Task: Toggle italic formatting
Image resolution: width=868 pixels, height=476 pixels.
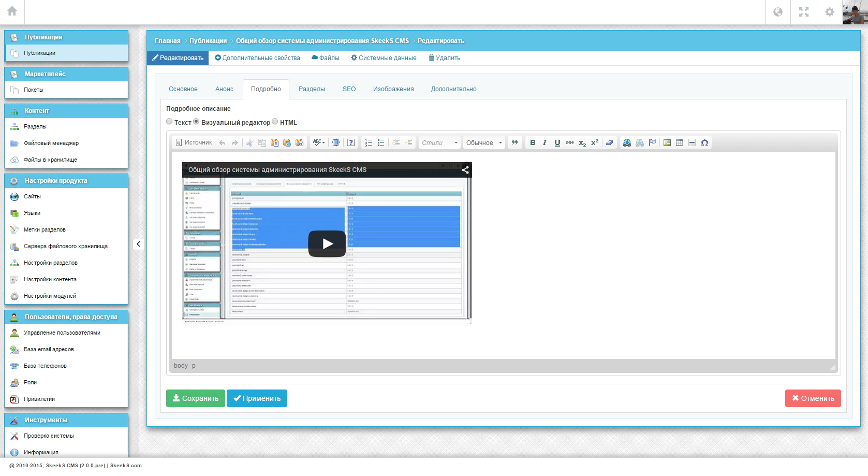Action: 545,142
